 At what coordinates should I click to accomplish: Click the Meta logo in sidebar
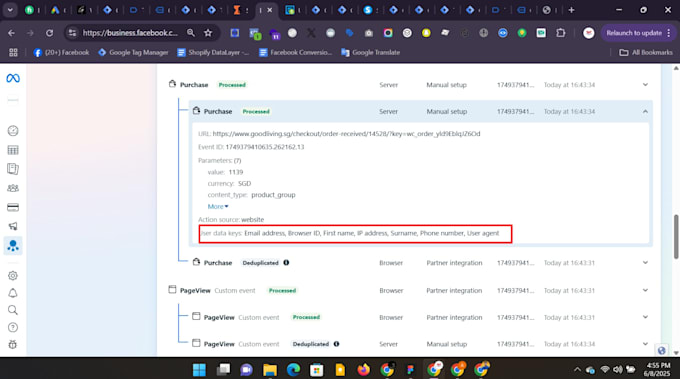tap(13, 78)
